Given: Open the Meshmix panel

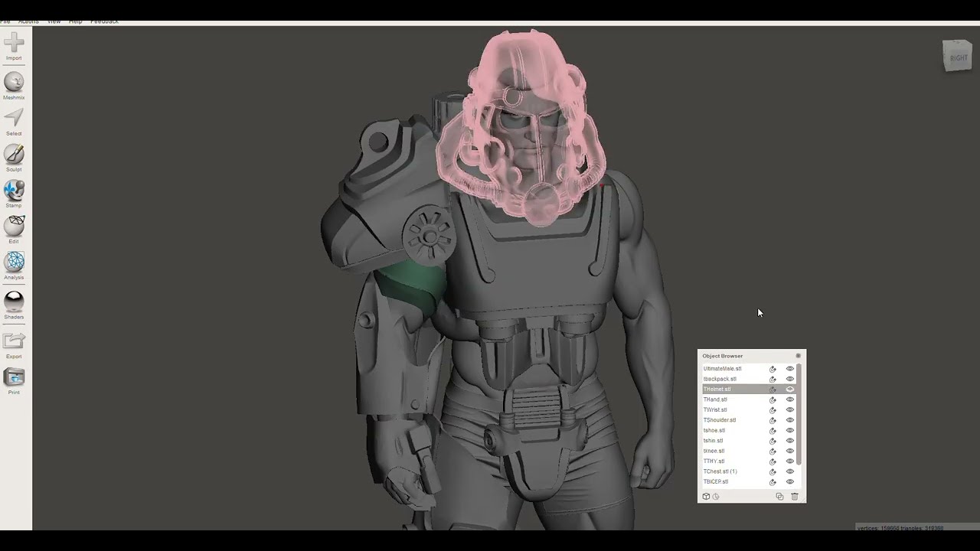Looking at the screenshot, I should click(x=14, y=86).
